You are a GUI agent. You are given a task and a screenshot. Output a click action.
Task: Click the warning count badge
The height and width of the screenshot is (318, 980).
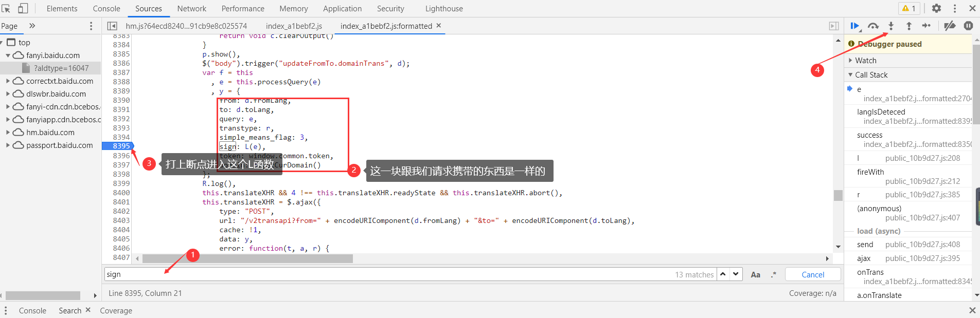pyautogui.click(x=909, y=8)
